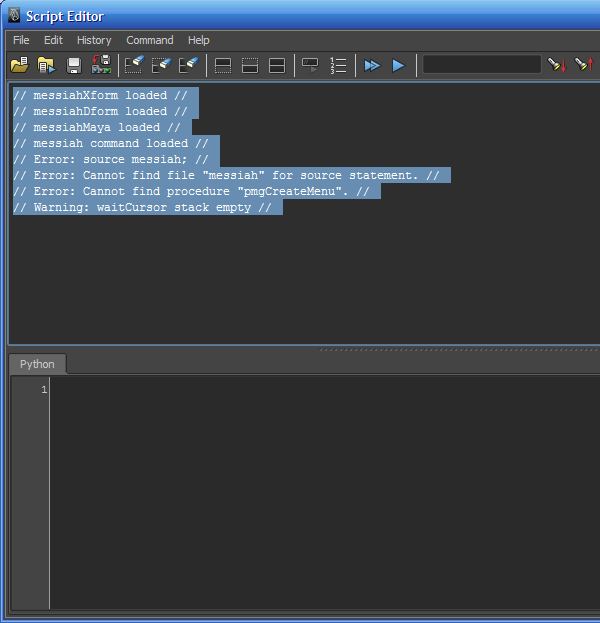Toggle Echo All Commands icon

click(x=310, y=66)
